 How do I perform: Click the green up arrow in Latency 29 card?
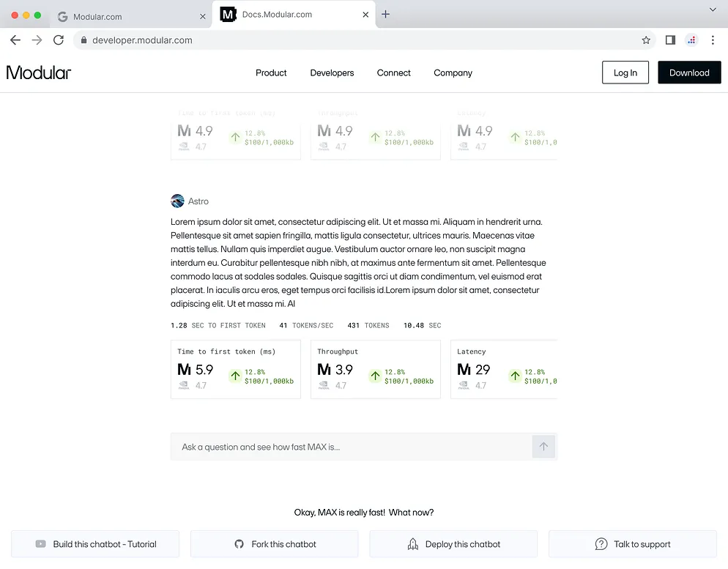(515, 376)
